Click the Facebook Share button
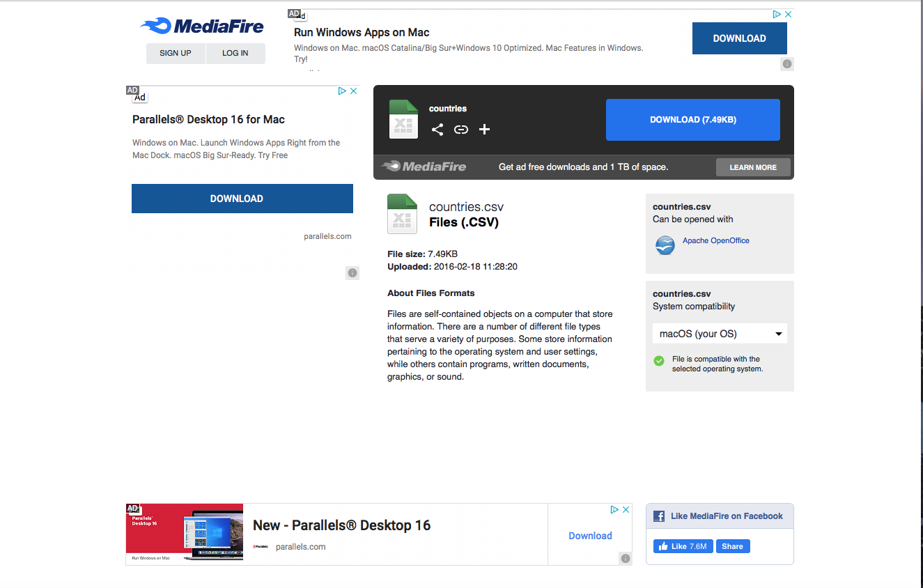Screen dimensions: 923x588 coord(732,546)
